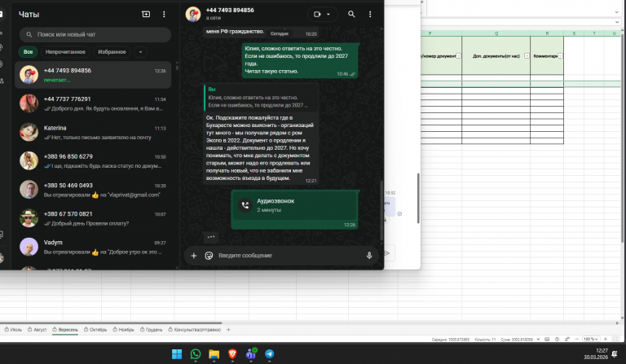Image resolution: width=626 pixels, height=364 pixels.
Task: Open Microsoft Teams from the taskbar
Action: pos(251,353)
